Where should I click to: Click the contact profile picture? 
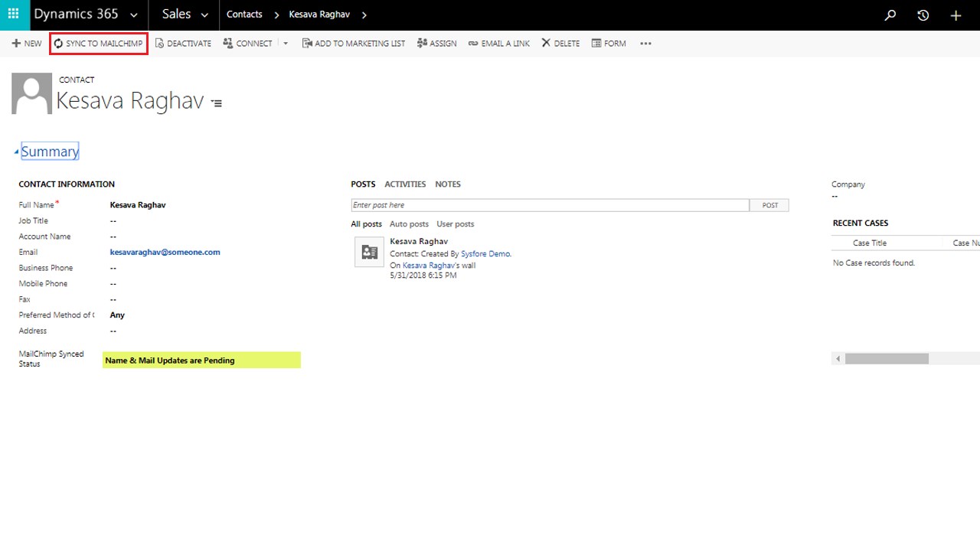point(31,93)
